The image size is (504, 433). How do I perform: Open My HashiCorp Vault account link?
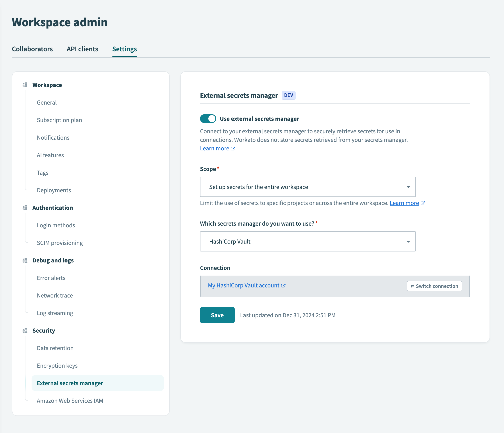[x=243, y=285]
